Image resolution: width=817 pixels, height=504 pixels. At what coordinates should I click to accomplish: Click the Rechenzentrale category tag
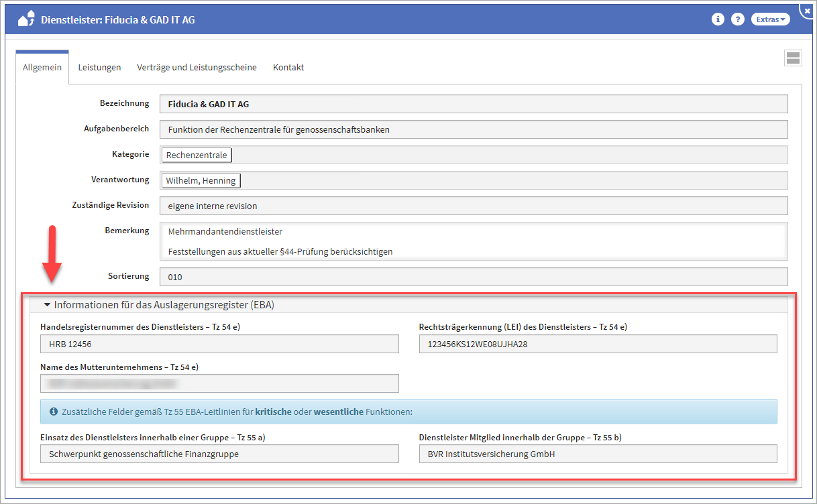197,155
